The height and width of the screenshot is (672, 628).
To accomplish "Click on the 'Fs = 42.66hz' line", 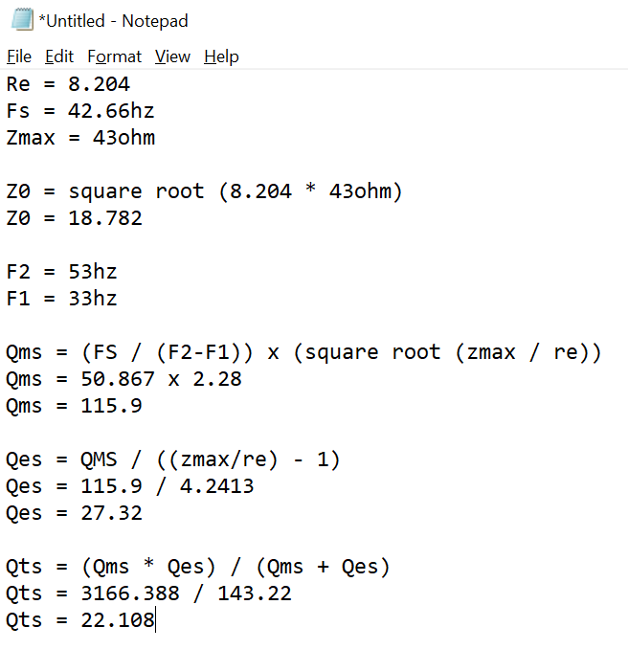I will coord(80,111).
